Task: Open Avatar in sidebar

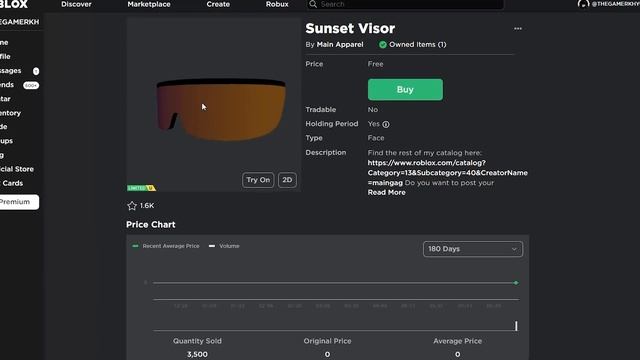Action: pos(5,99)
